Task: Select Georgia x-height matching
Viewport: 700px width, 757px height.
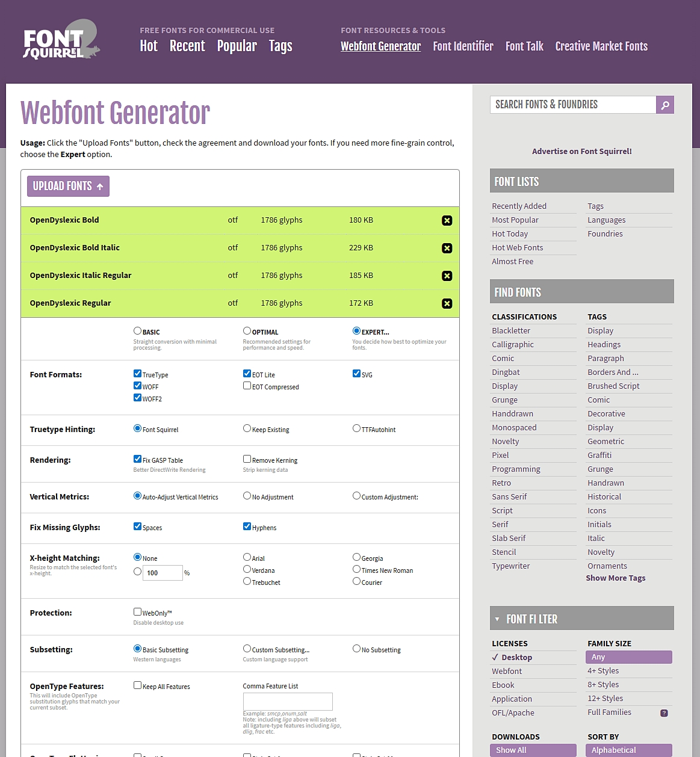Action: pos(356,557)
